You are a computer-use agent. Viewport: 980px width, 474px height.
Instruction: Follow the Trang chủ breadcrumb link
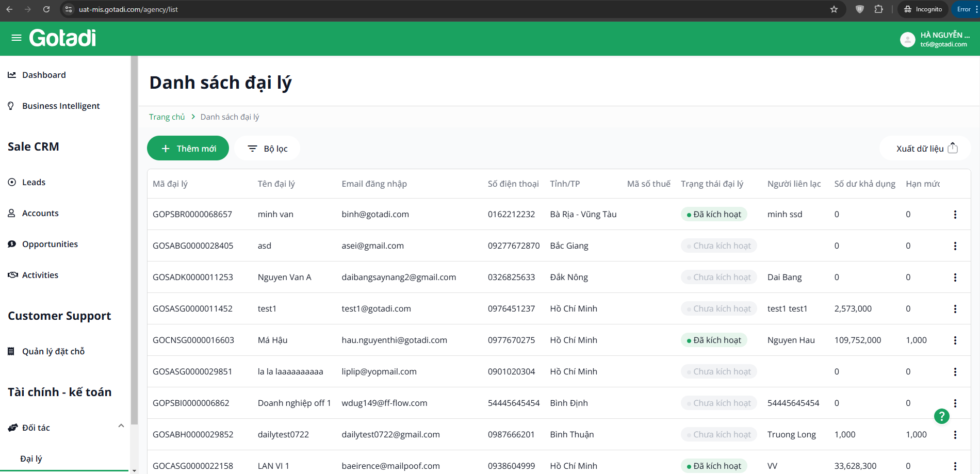pos(167,117)
